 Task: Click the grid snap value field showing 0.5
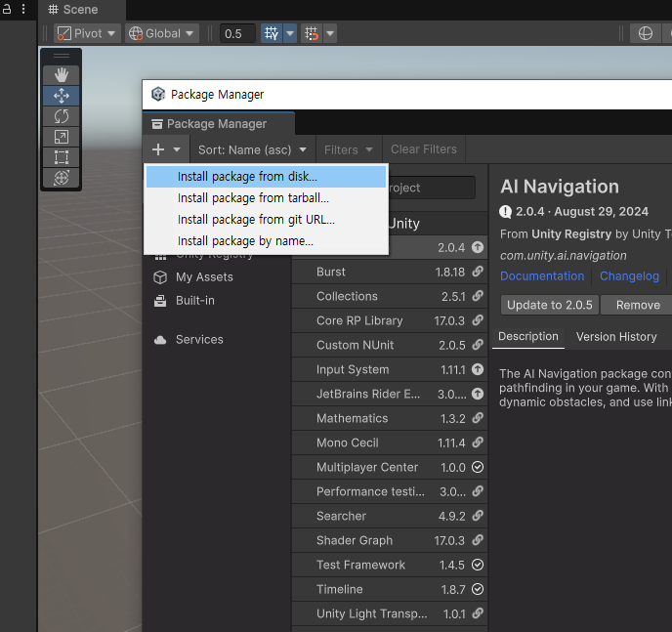coord(237,33)
